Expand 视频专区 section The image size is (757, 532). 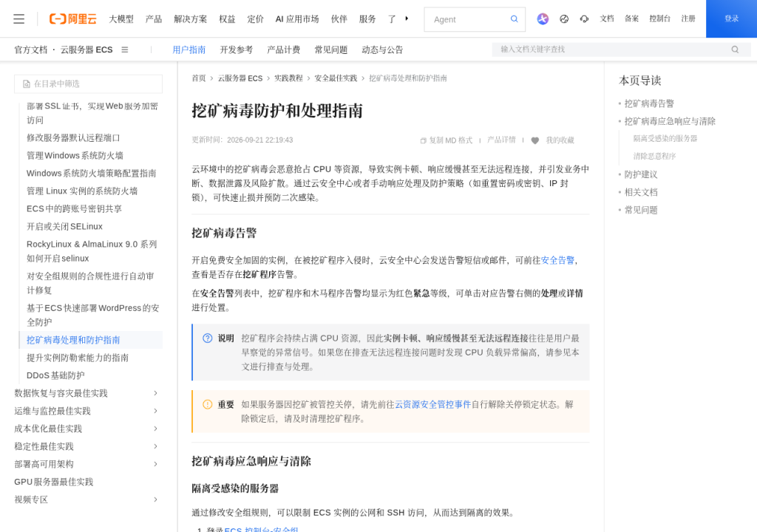155,499
